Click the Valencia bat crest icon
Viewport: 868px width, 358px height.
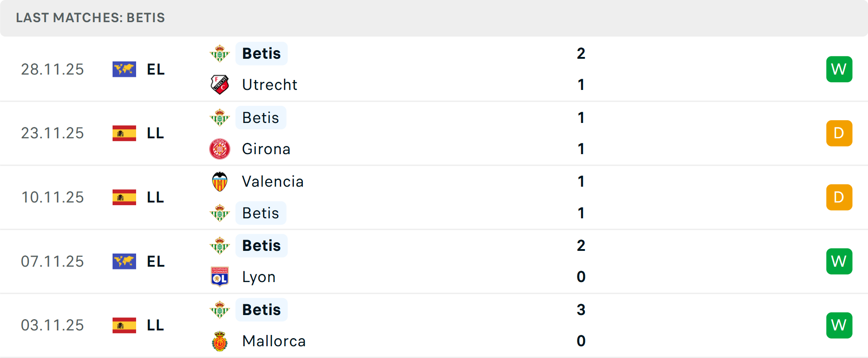pos(220,182)
